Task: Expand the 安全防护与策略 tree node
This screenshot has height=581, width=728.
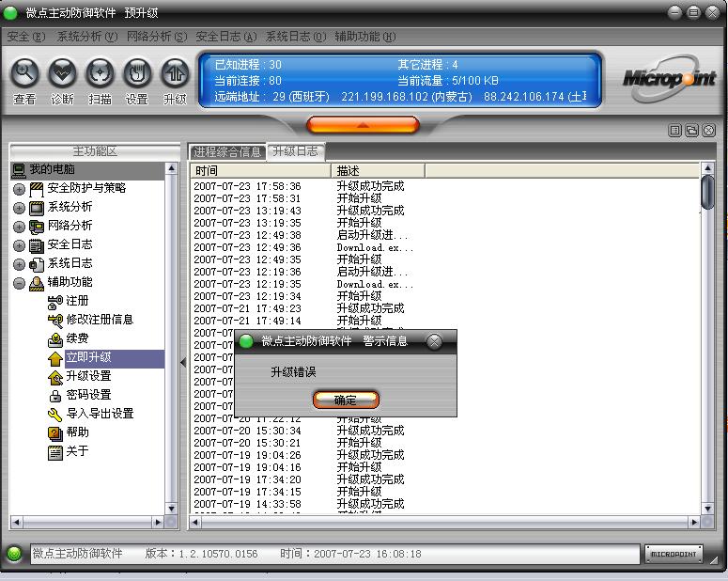Action: coord(19,189)
